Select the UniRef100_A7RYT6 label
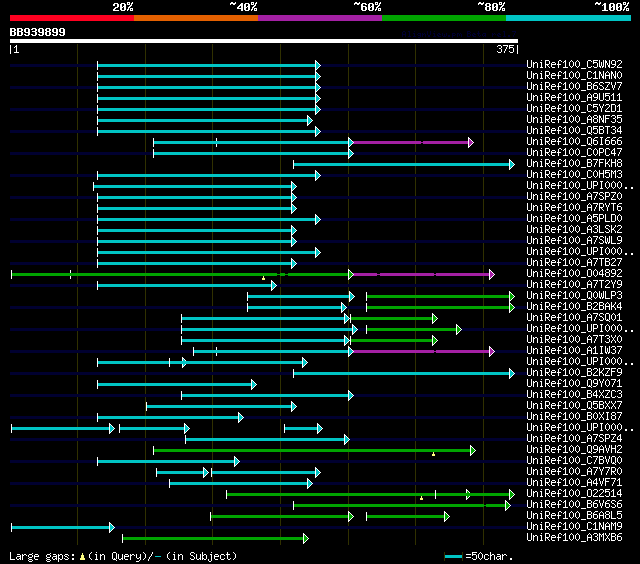This screenshot has height=564, width=640. point(574,208)
